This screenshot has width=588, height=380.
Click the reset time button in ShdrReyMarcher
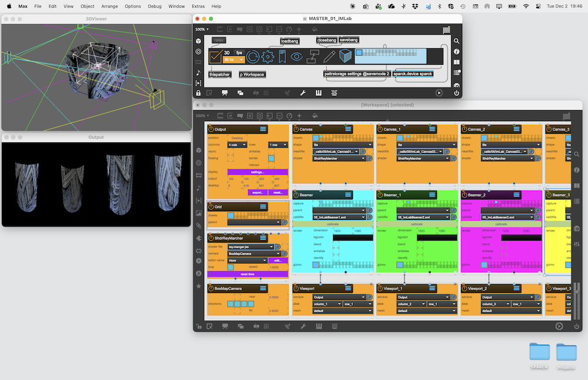[x=247, y=274]
